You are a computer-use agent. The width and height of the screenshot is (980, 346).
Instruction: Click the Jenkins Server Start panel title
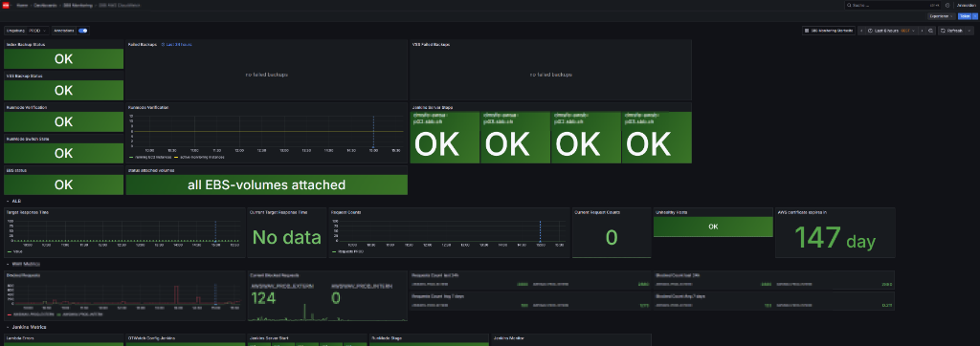coord(268,338)
